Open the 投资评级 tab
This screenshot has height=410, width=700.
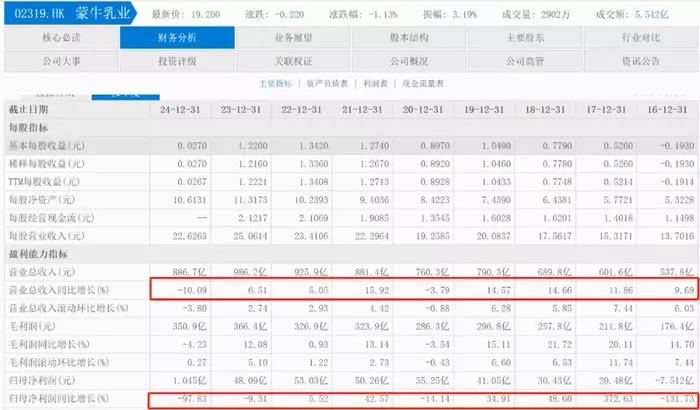[x=177, y=60]
